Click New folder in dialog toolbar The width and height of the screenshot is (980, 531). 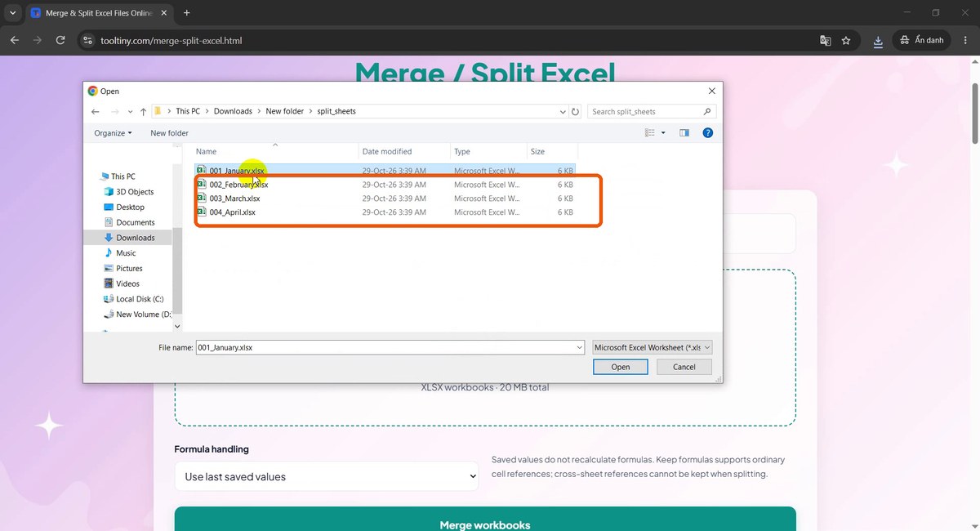(169, 133)
